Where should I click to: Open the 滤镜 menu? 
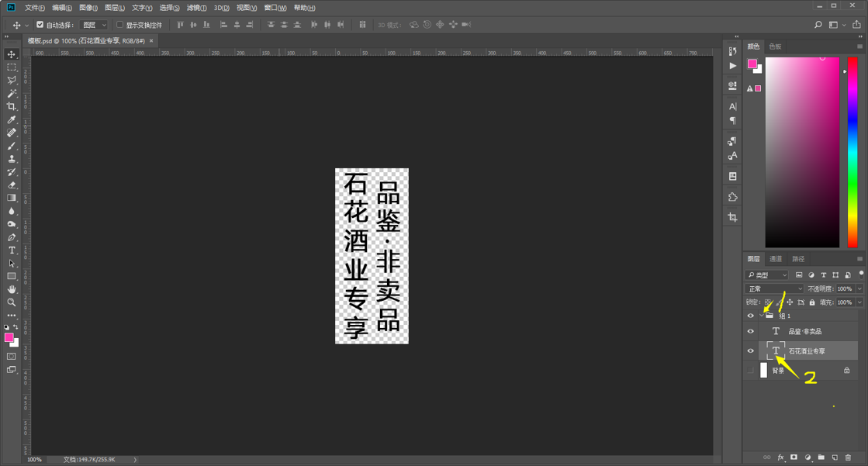tap(196, 8)
